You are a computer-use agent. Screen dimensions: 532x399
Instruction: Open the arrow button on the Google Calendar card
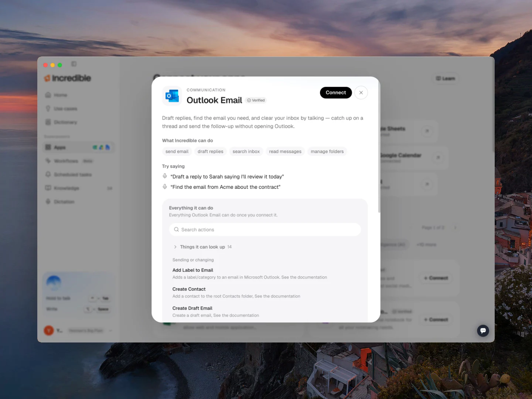pyautogui.click(x=438, y=157)
